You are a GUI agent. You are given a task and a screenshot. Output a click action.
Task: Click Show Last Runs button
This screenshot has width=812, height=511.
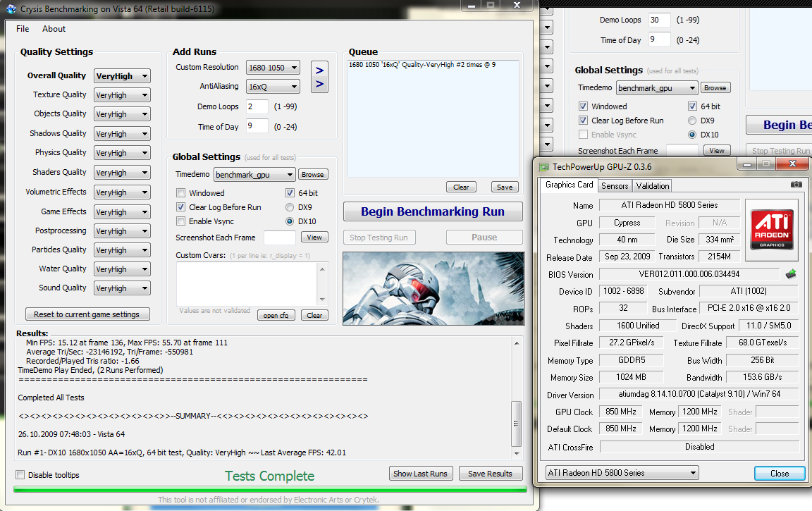point(421,474)
